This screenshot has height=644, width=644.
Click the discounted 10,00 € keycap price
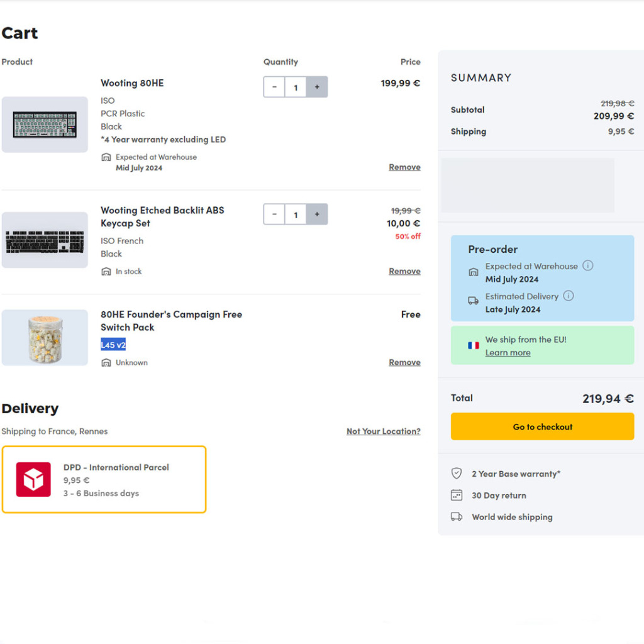pyautogui.click(x=403, y=223)
